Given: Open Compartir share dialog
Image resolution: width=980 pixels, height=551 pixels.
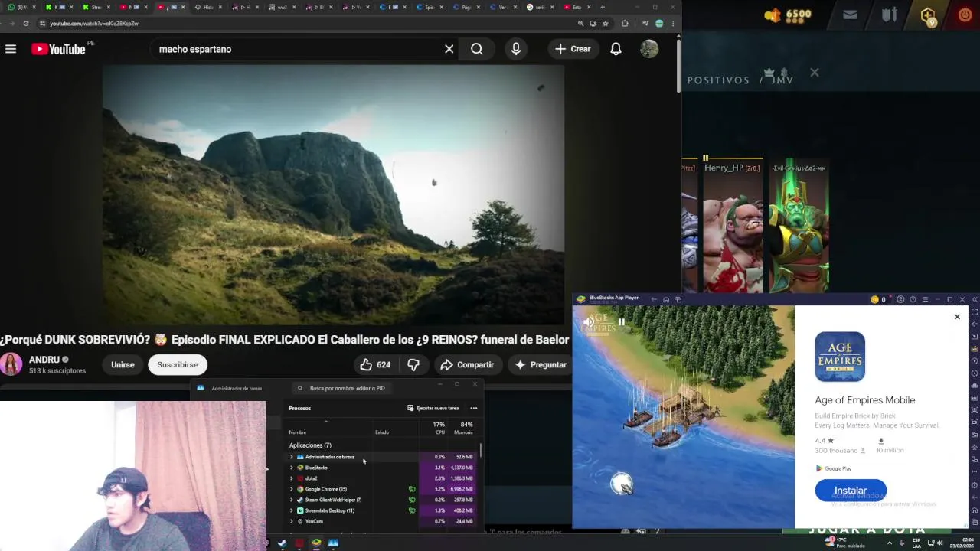Looking at the screenshot, I should (x=467, y=364).
